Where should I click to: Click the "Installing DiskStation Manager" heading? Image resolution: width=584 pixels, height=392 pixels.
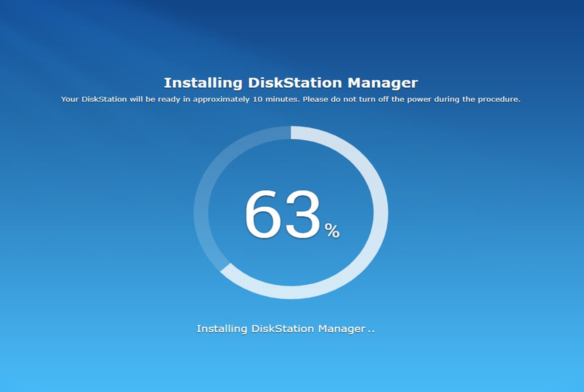(291, 83)
